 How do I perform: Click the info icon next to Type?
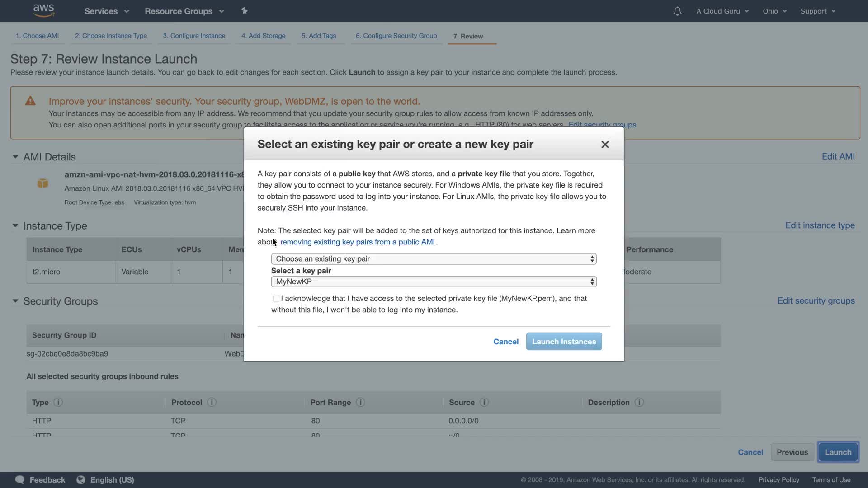pyautogui.click(x=58, y=402)
